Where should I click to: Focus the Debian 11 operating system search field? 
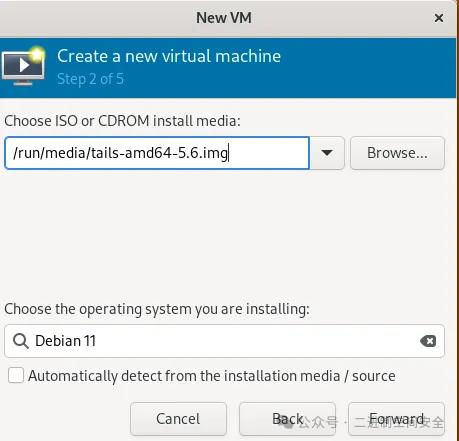[224, 341]
